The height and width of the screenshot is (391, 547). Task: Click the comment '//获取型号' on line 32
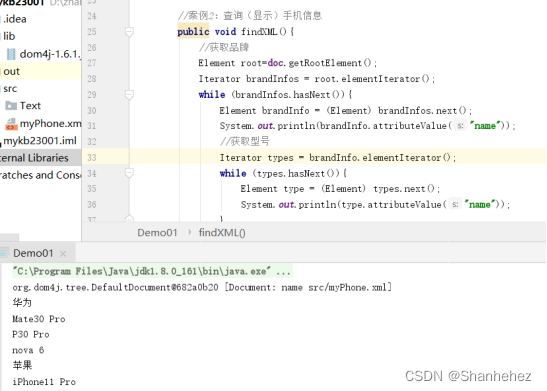click(x=245, y=142)
